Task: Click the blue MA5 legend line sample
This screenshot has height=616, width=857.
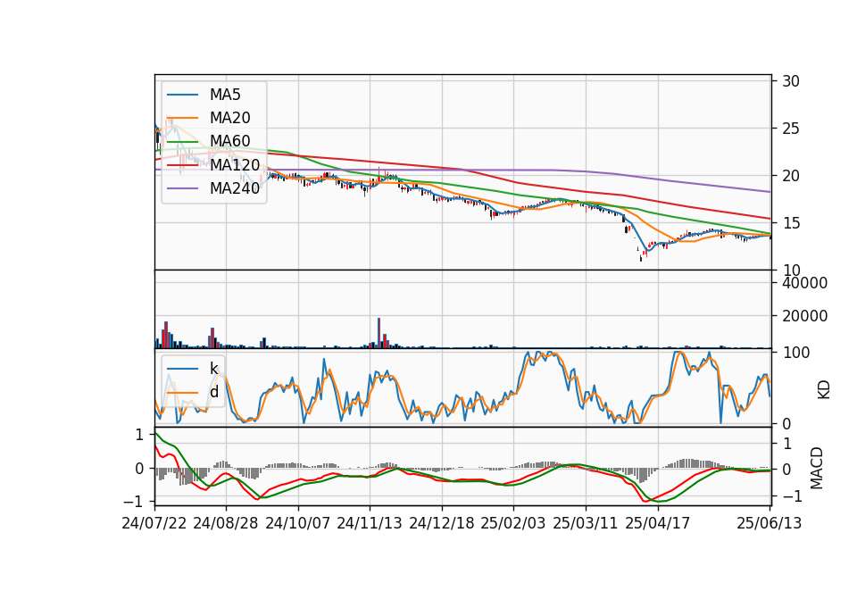Action: click(182, 96)
